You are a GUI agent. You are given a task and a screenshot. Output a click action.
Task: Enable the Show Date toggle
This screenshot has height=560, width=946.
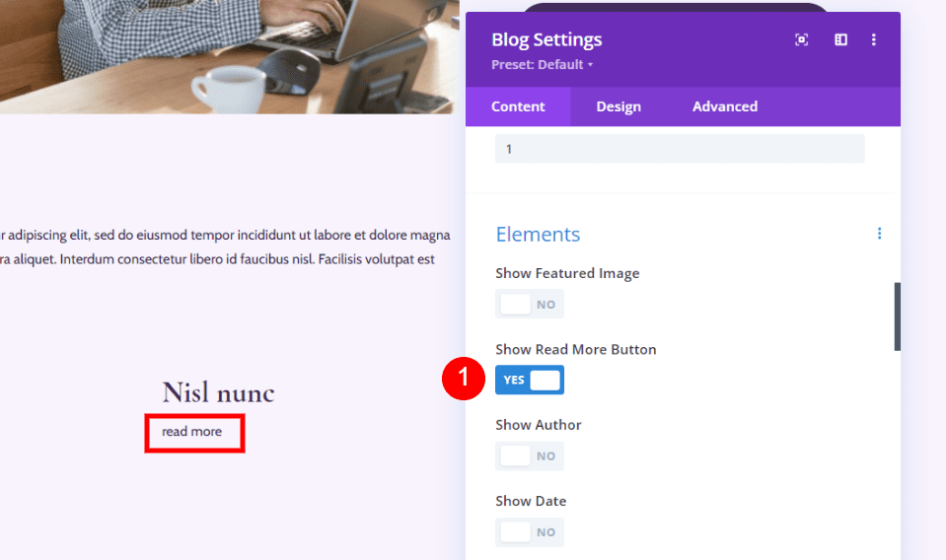pyautogui.click(x=530, y=531)
